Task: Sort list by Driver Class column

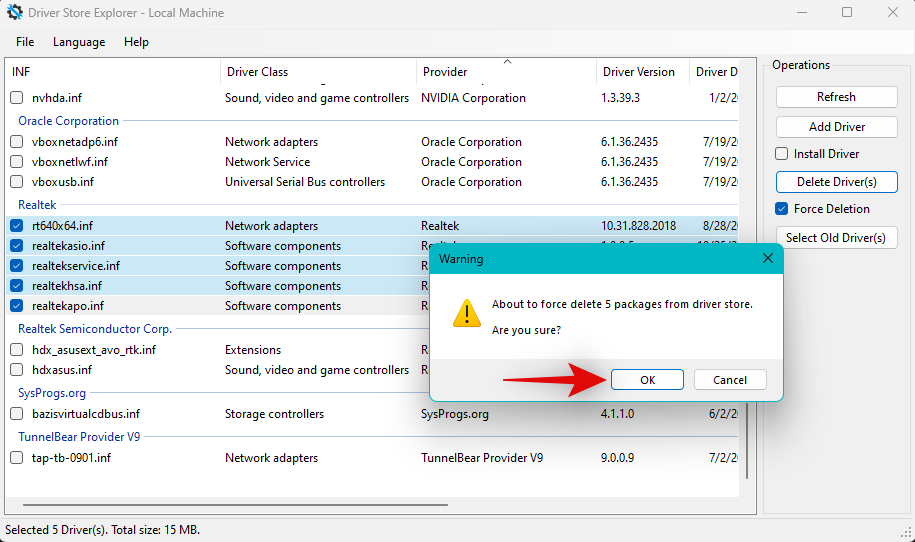Action: 257,72
